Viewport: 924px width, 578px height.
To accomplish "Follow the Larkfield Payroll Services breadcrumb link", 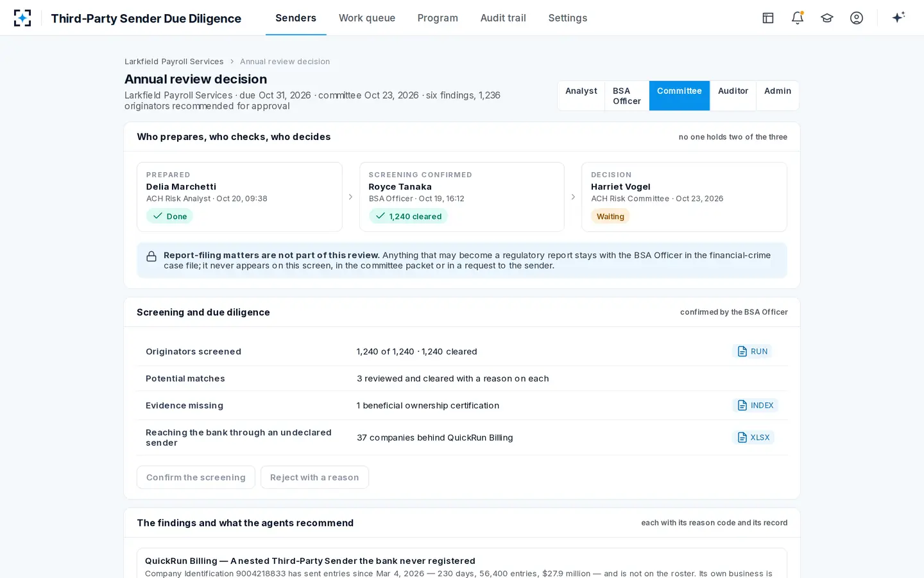I will click(x=174, y=62).
